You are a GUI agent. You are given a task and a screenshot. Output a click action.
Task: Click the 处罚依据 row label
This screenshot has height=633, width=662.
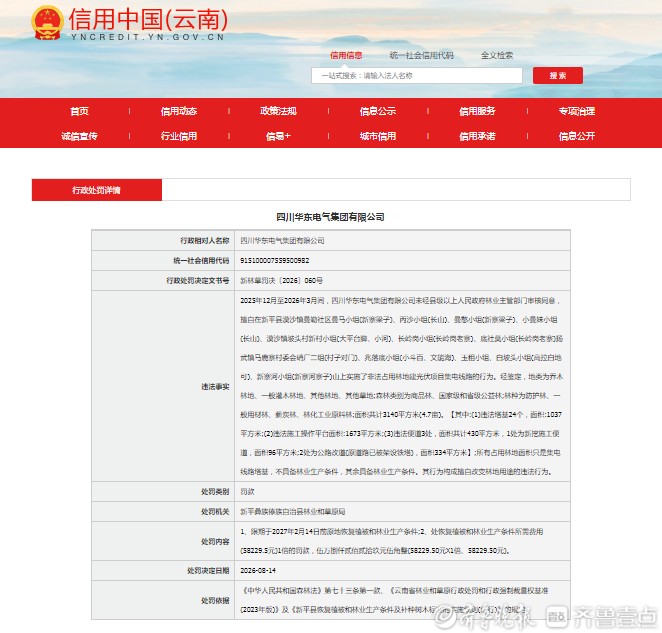(215, 600)
